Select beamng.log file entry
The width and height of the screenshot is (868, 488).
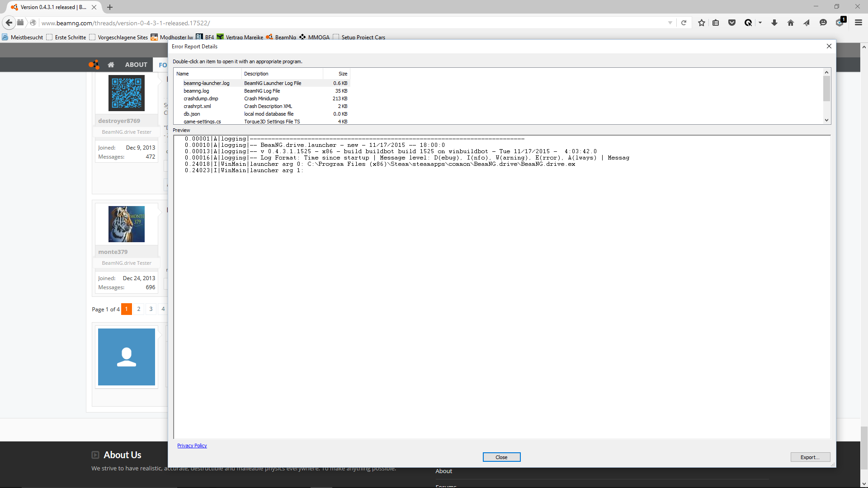tap(196, 91)
